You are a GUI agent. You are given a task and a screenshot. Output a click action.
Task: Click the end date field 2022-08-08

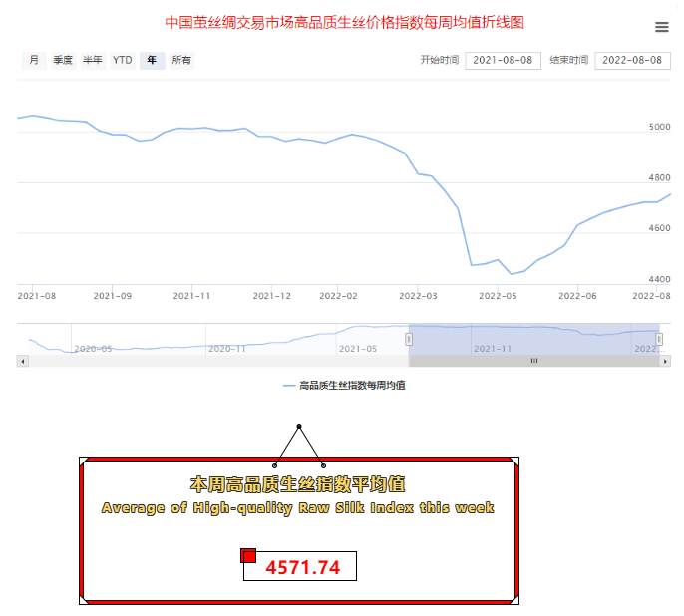click(x=632, y=61)
